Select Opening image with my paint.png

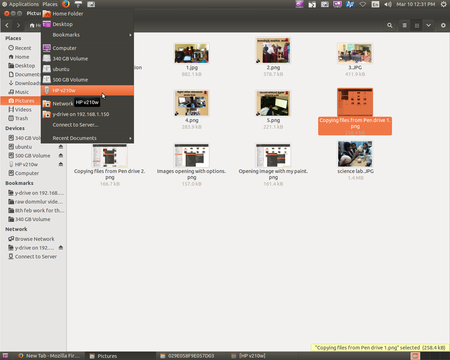pyautogui.click(x=273, y=156)
